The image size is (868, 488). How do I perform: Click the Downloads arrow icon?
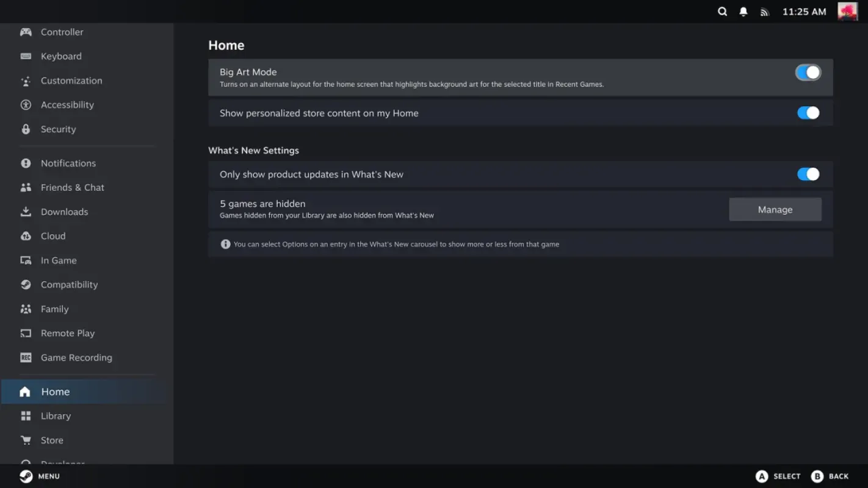pos(26,212)
